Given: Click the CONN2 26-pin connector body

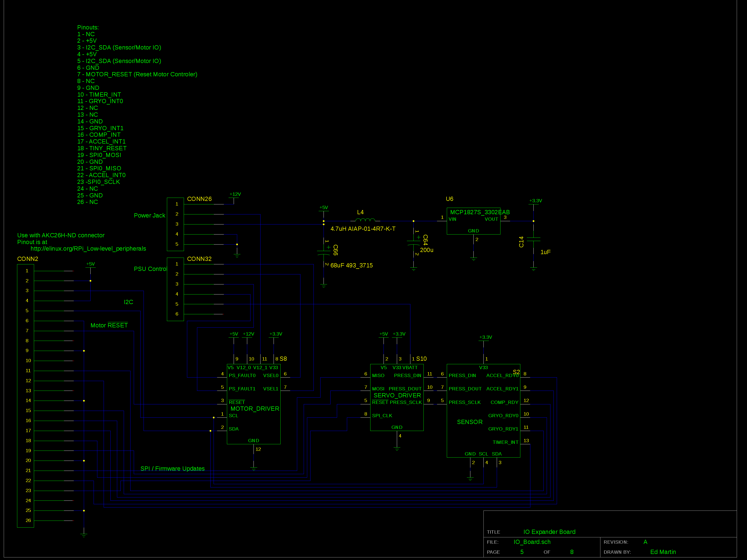Looking at the screenshot, I should pyautogui.click(x=25, y=395).
